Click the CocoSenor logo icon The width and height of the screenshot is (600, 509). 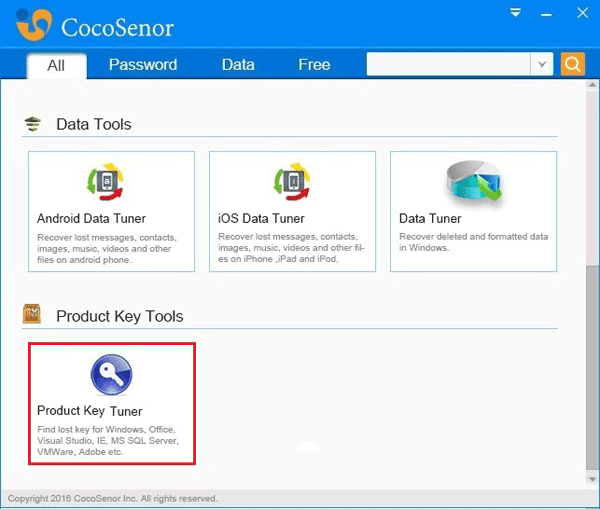click(x=34, y=25)
